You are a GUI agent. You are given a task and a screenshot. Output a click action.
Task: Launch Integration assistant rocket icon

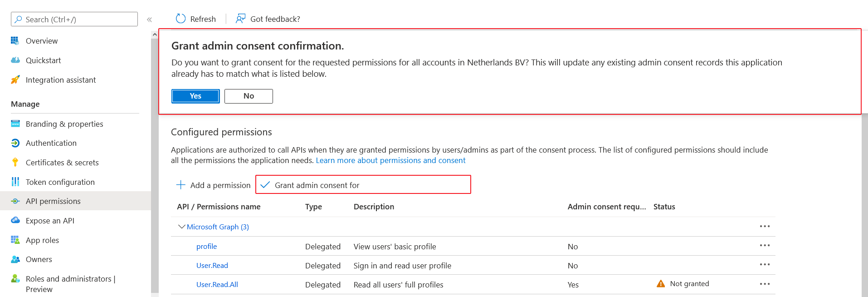[x=15, y=80]
